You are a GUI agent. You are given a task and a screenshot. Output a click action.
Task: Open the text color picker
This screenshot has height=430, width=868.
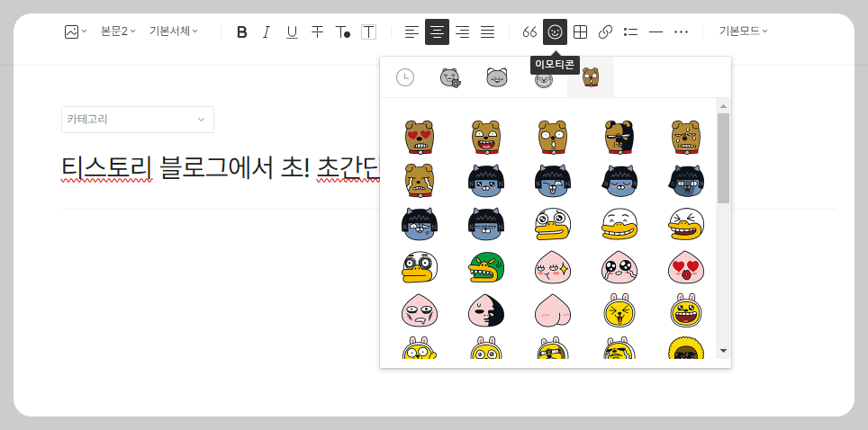343,32
